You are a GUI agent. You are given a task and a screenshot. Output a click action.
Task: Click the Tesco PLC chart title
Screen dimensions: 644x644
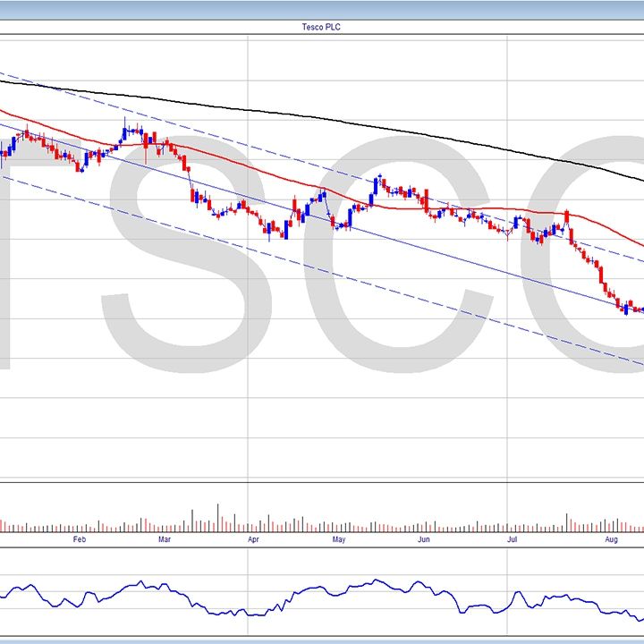tap(322, 27)
